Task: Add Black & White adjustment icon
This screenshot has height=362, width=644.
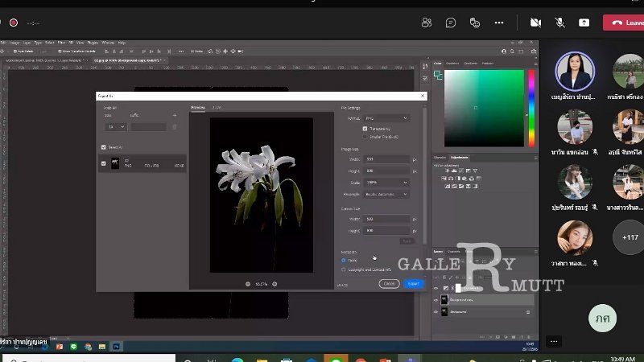Action: coord(457,178)
